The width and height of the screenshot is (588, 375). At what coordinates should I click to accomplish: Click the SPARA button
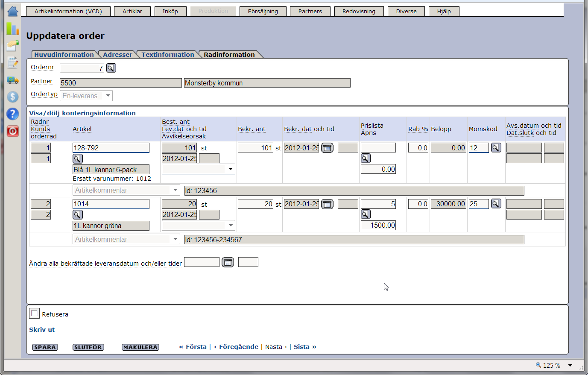pyautogui.click(x=45, y=347)
